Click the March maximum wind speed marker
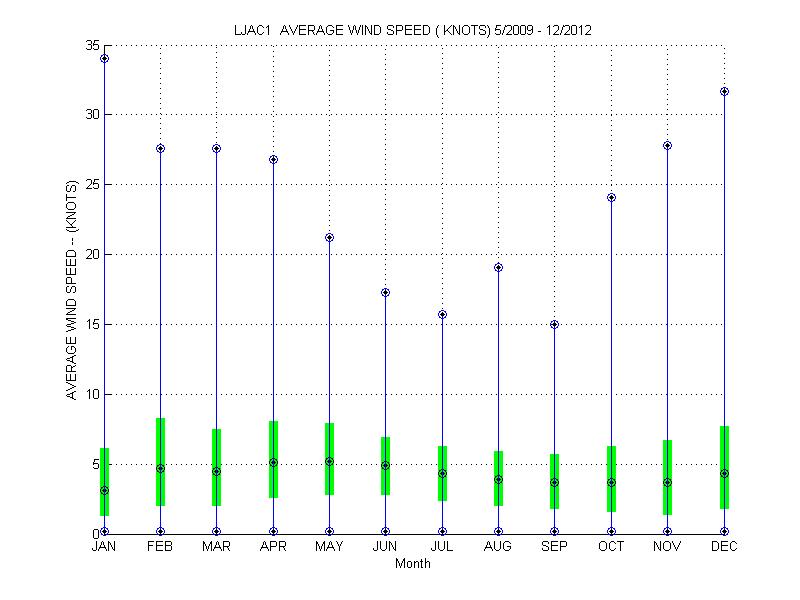 click(x=216, y=149)
